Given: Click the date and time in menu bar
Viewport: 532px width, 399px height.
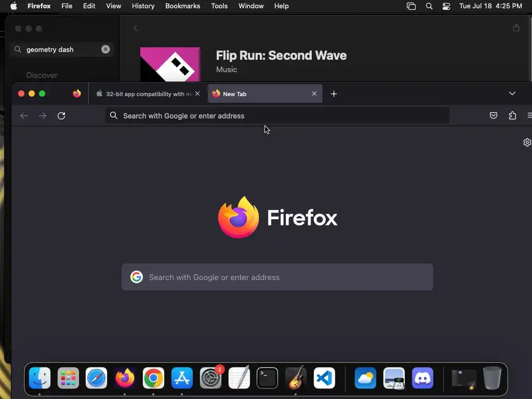Looking at the screenshot, I should click(490, 6).
